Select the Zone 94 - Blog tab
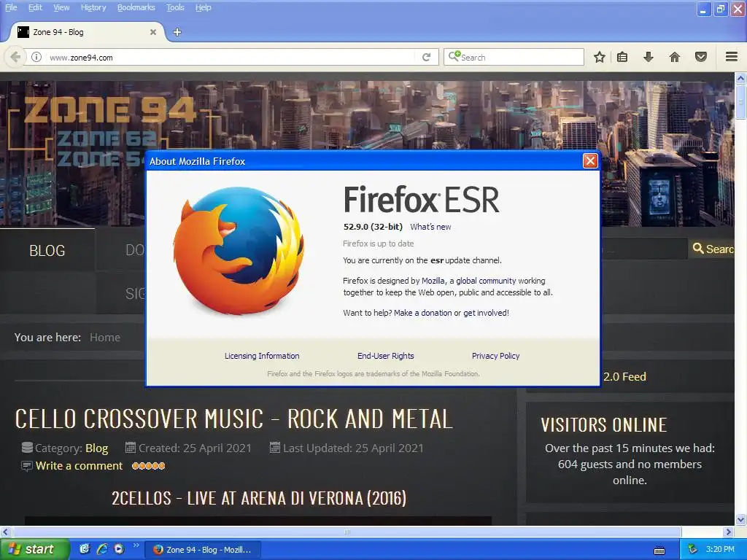The width and height of the screenshot is (747, 560). 88,32
